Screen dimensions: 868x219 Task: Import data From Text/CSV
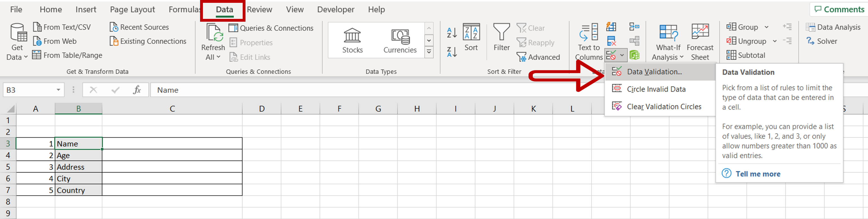coord(62,27)
